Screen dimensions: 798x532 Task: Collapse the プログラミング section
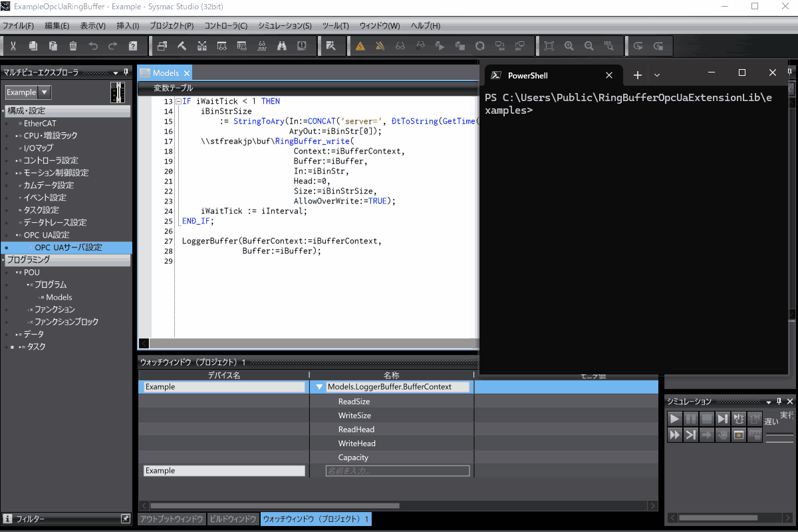[x=4, y=260]
